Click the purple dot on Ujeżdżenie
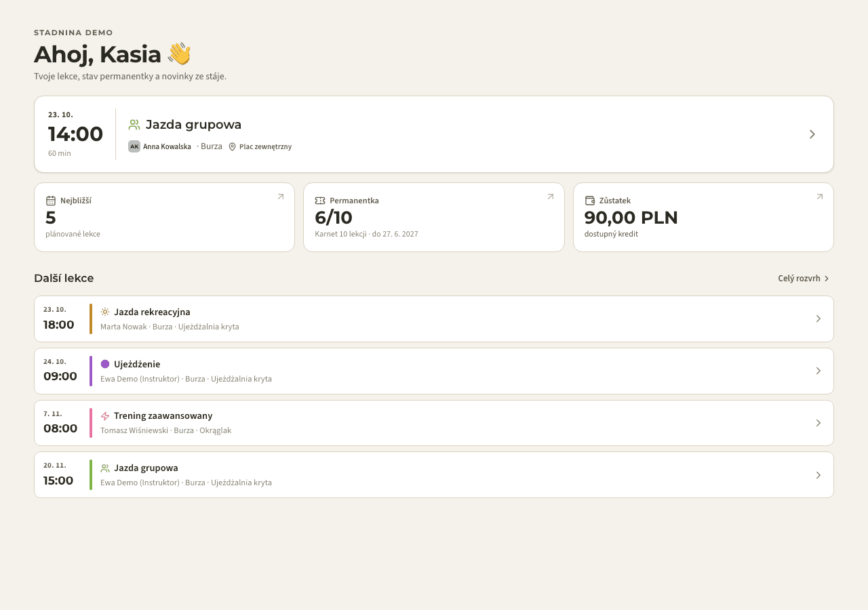Image resolution: width=868 pixels, height=610 pixels. [105, 364]
